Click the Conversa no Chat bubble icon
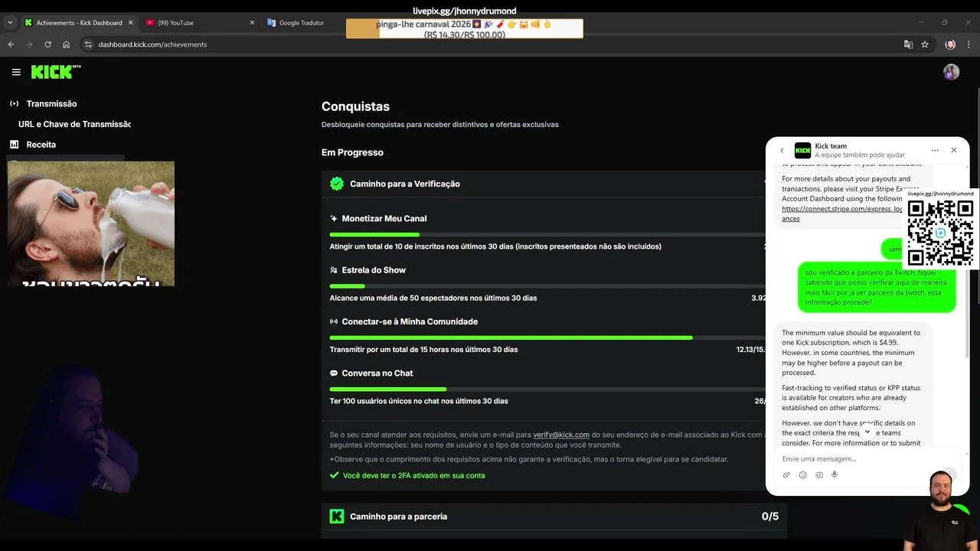Screen dimensions: 980x551 pos(334,373)
